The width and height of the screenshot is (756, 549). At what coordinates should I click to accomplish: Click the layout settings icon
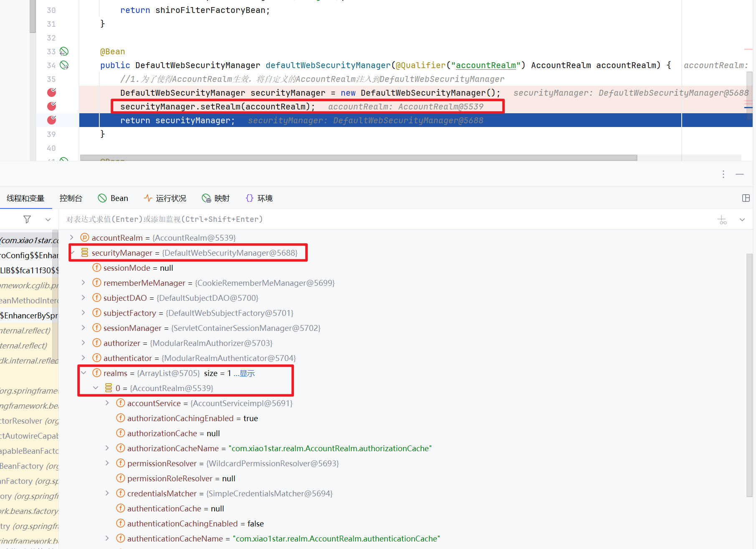[x=746, y=198]
